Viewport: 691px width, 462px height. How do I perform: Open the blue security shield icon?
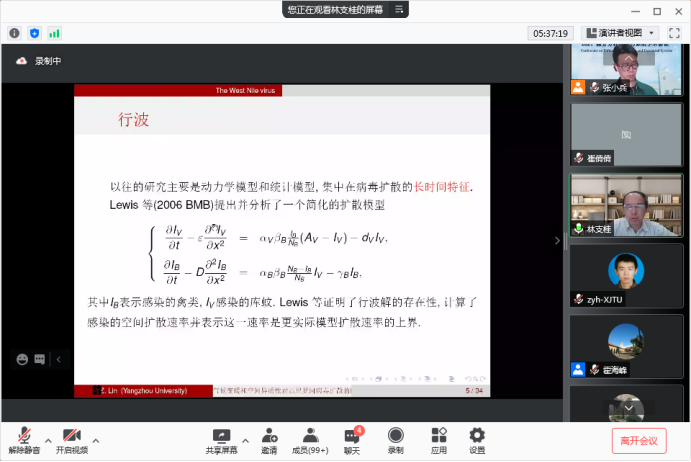click(x=34, y=33)
